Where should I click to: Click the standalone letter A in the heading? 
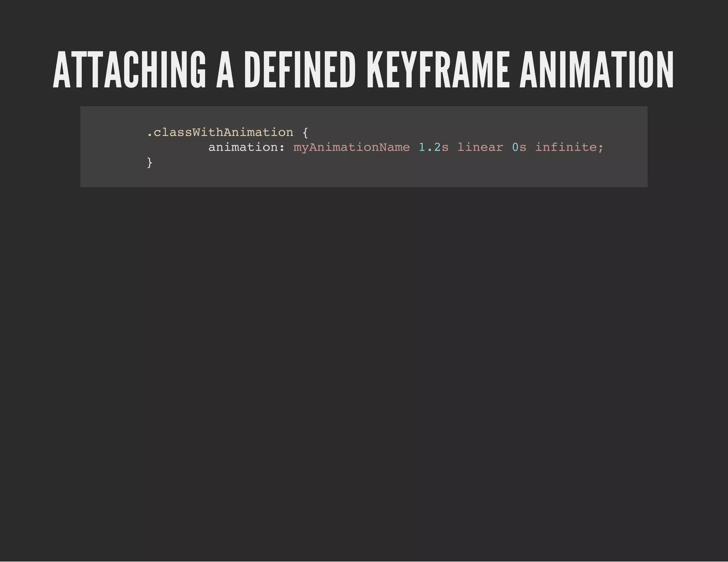(x=225, y=70)
